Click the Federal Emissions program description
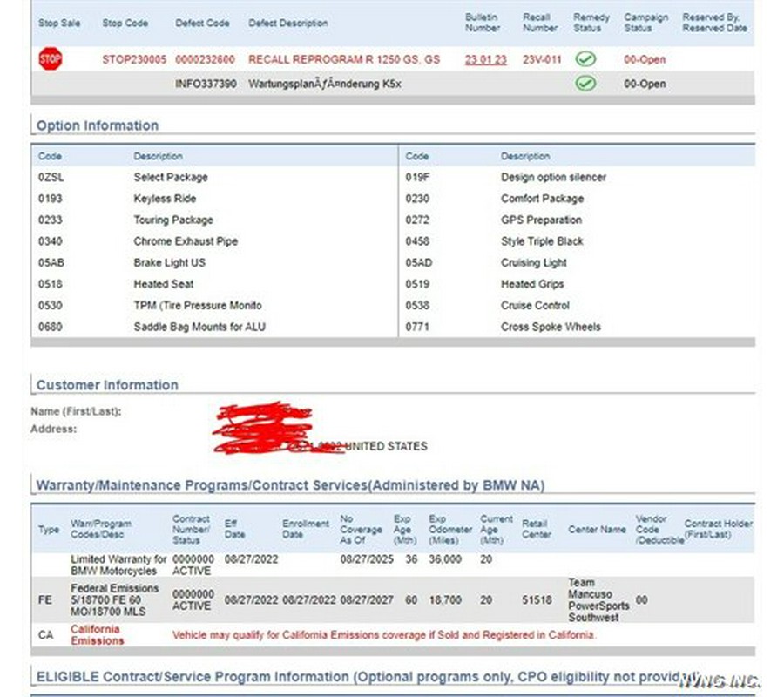Image resolution: width=784 pixels, height=697 pixels. point(114,600)
